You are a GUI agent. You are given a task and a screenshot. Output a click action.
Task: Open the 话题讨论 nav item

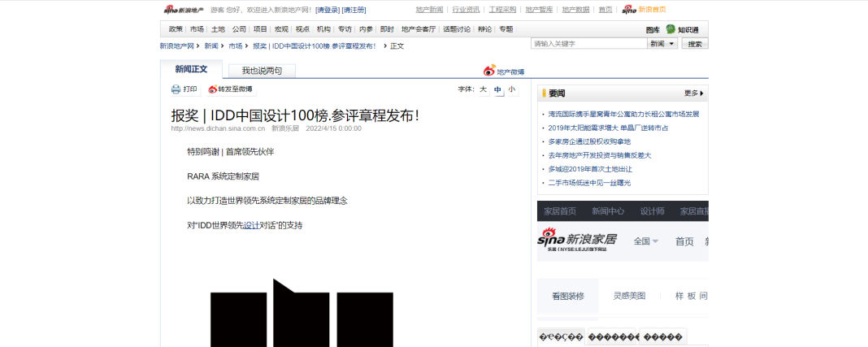click(457, 29)
